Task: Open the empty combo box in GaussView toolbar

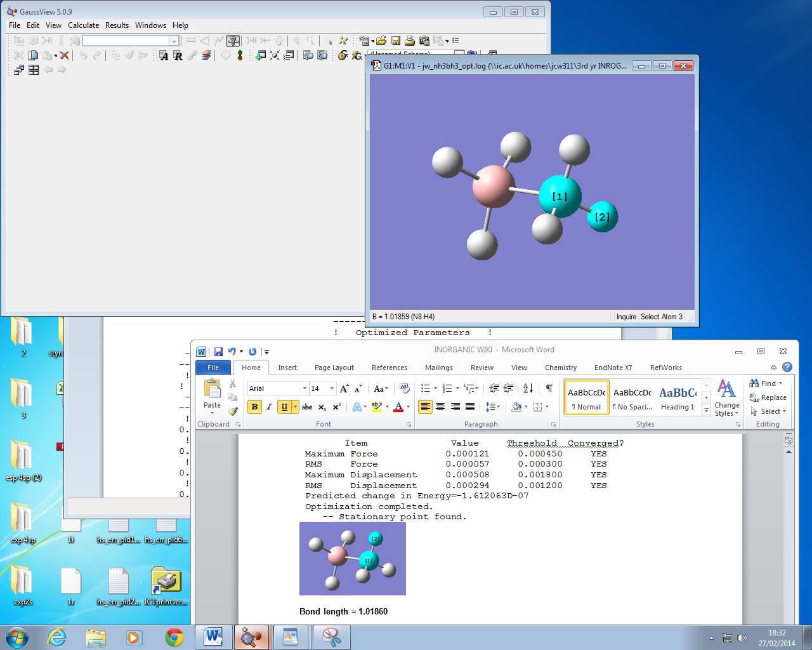Action: [174, 41]
